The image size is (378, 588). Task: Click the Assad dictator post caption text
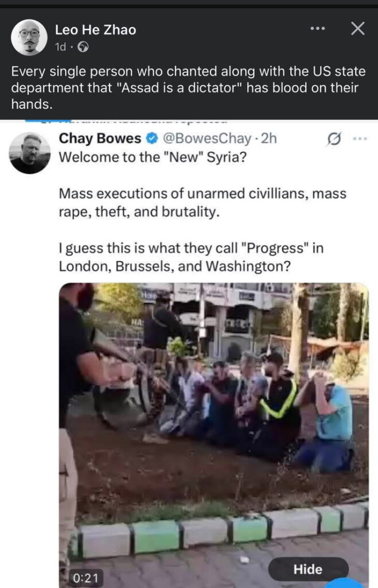pos(189,87)
